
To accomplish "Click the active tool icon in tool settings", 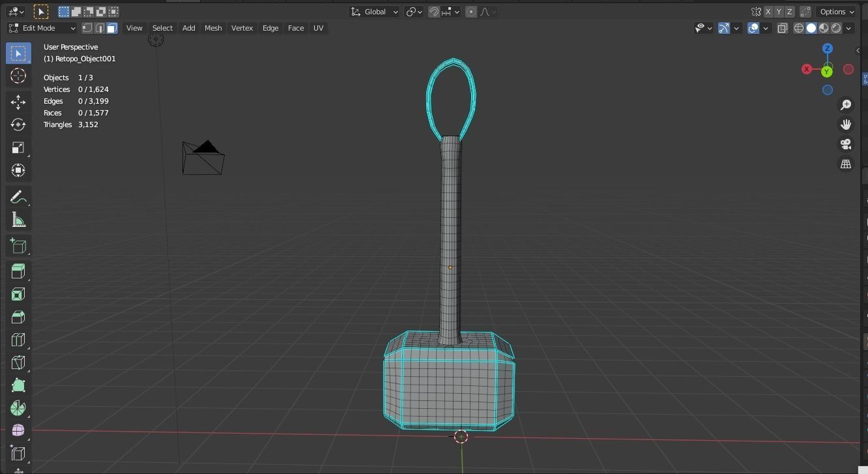I will (40, 12).
